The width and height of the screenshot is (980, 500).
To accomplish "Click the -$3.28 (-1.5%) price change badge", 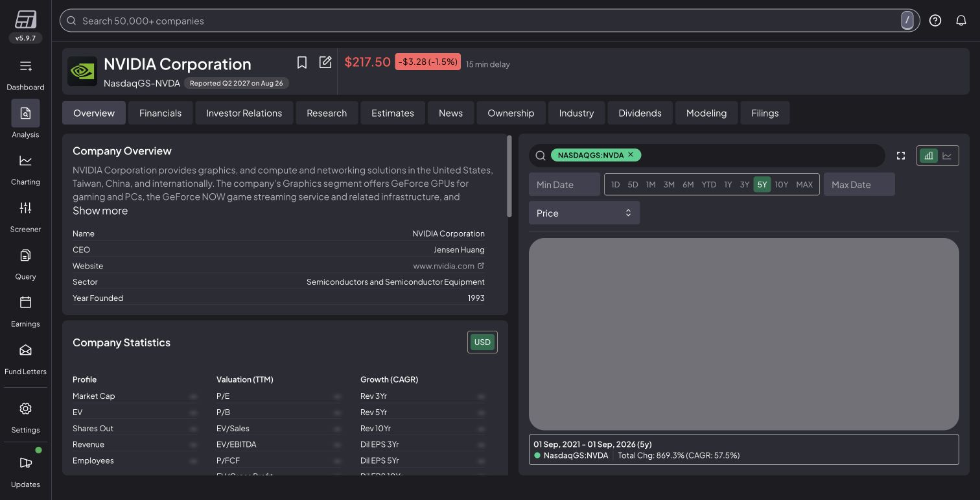I will click(428, 62).
